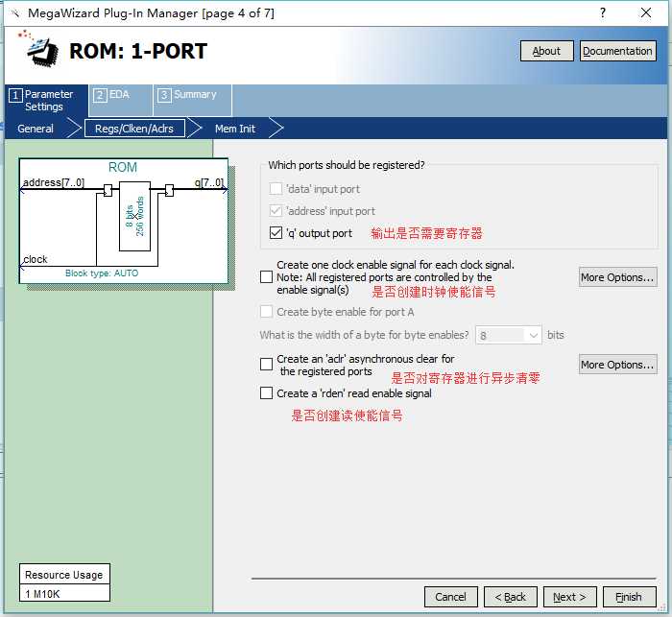672x617 pixels.
Task: Proceed with the Next button
Action: coord(569,597)
